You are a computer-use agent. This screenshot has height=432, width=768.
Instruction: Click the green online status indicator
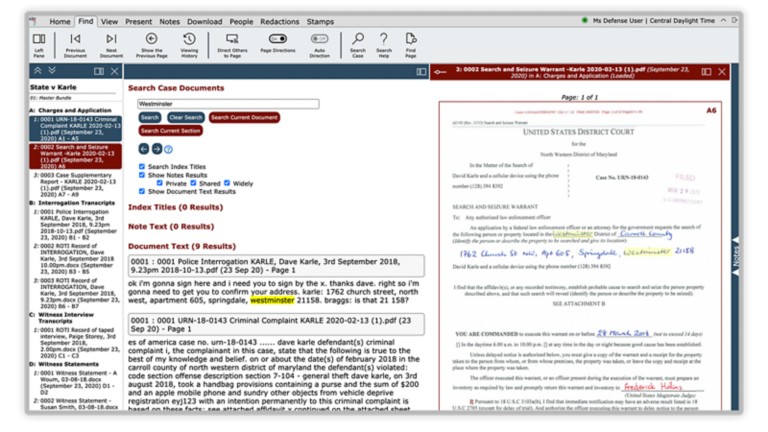tap(584, 21)
